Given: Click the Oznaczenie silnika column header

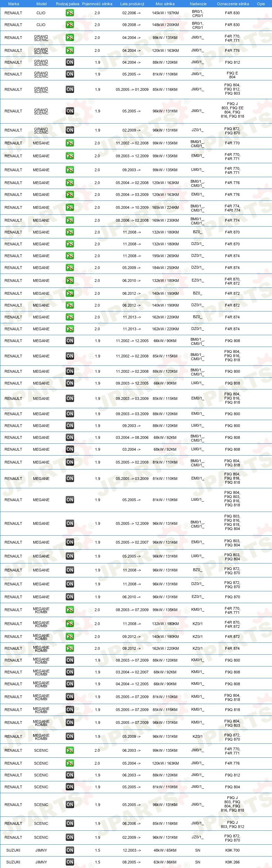Looking at the screenshot, I should coord(233,4).
